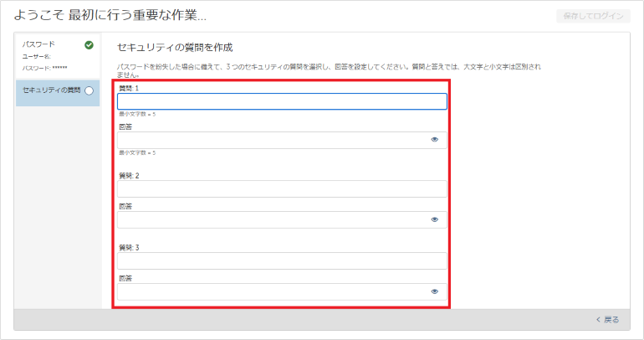Click the セキュリティの質問を作成 heading
This screenshot has height=340, width=644.
click(x=174, y=47)
